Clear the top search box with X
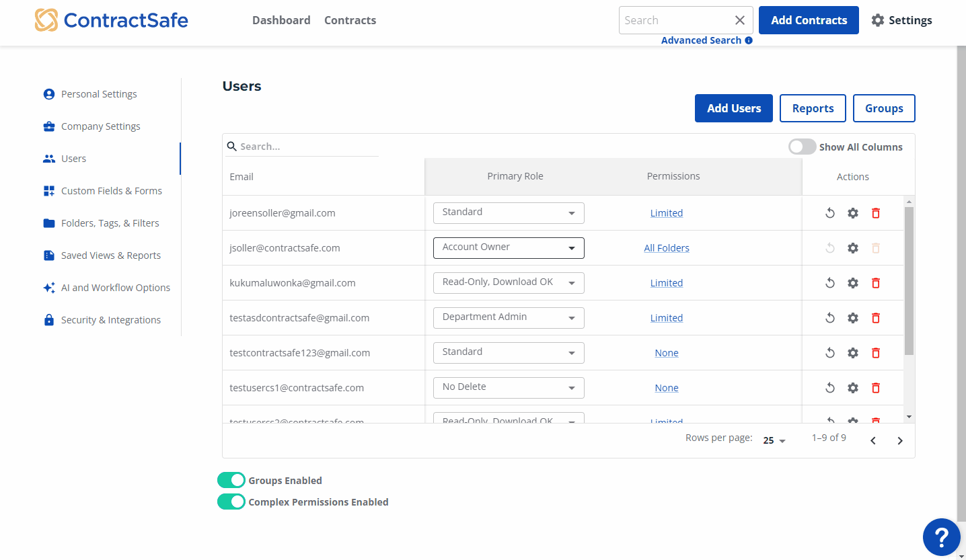Screen dimensions: 966x560 739,20
